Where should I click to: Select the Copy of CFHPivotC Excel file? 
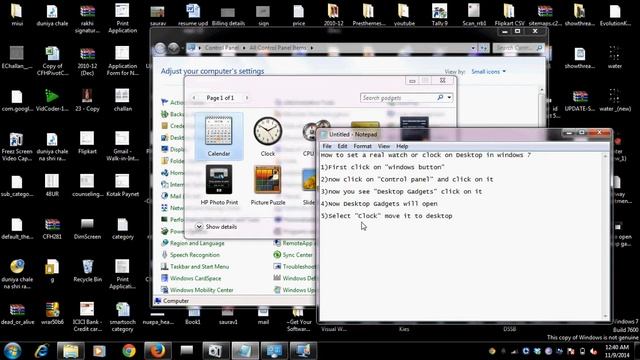coord(52,62)
